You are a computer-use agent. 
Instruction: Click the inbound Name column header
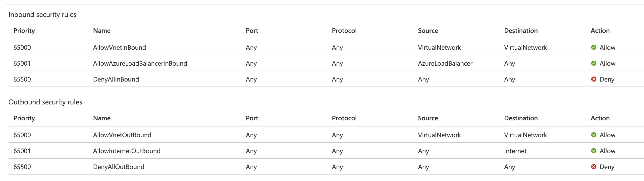click(x=102, y=31)
